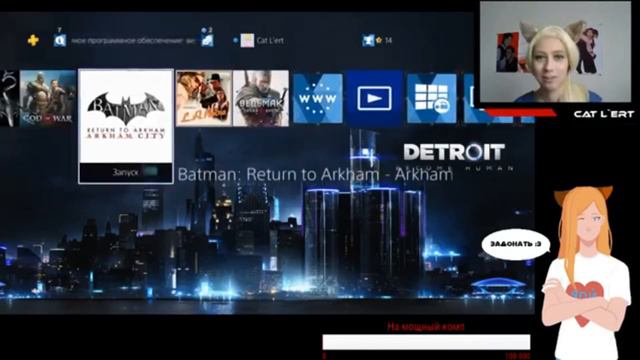
Task: Click the system software notification text
Action: [133, 40]
